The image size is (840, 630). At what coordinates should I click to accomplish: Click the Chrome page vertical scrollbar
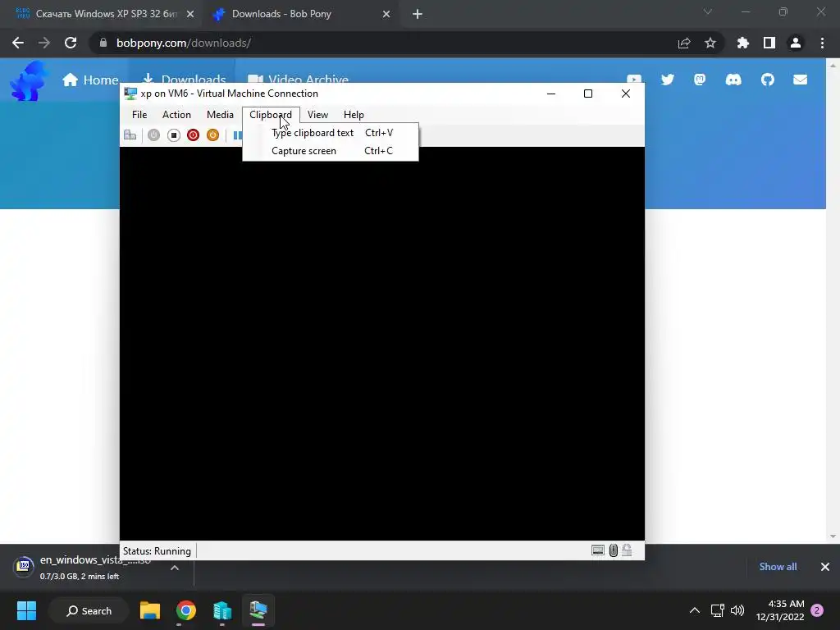pos(833,300)
